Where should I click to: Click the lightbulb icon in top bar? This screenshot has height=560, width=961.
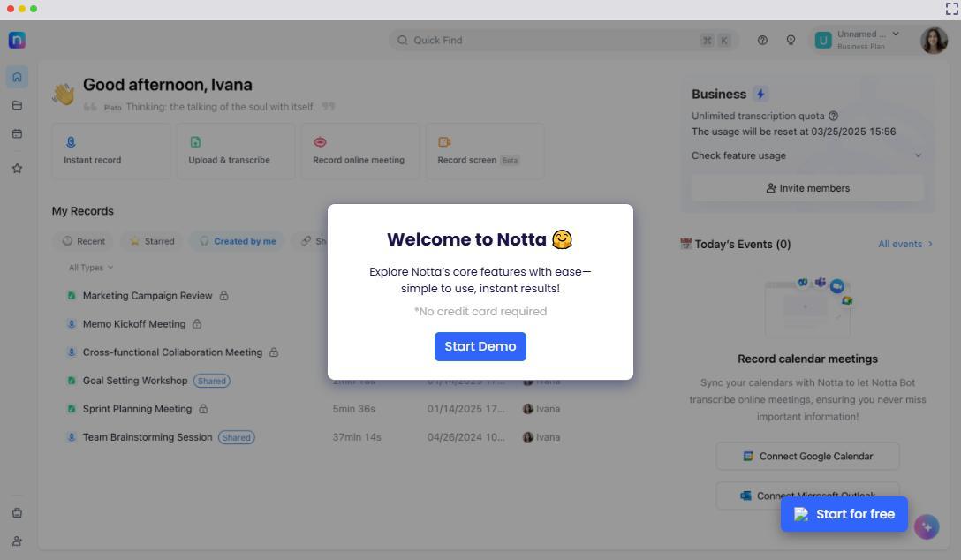pos(791,41)
